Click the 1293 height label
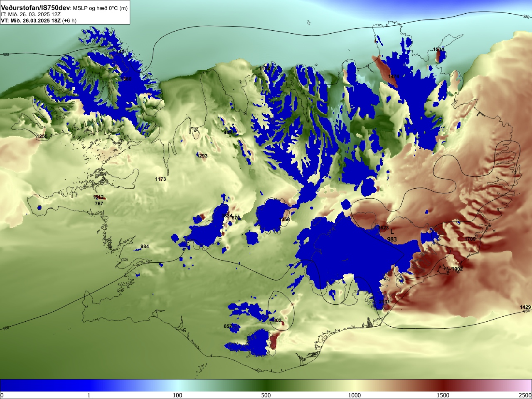This screenshot has height=399, width=532. pos(202,156)
